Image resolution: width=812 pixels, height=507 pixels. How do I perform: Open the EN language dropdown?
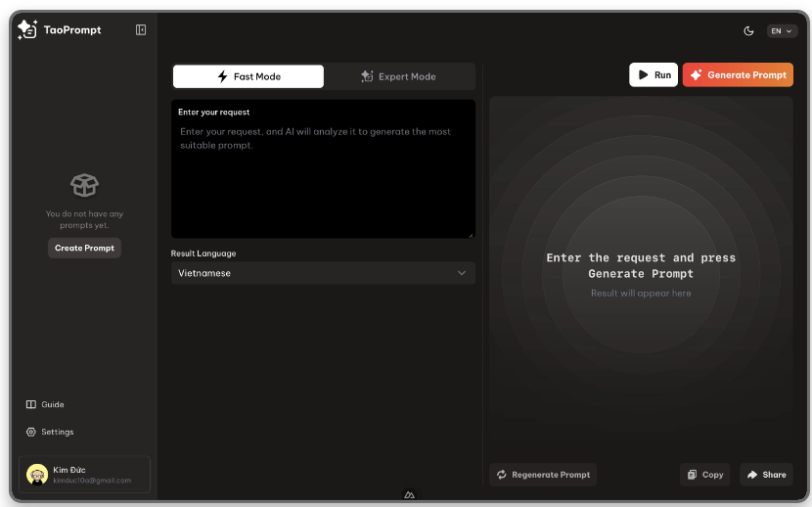tap(782, 31)
